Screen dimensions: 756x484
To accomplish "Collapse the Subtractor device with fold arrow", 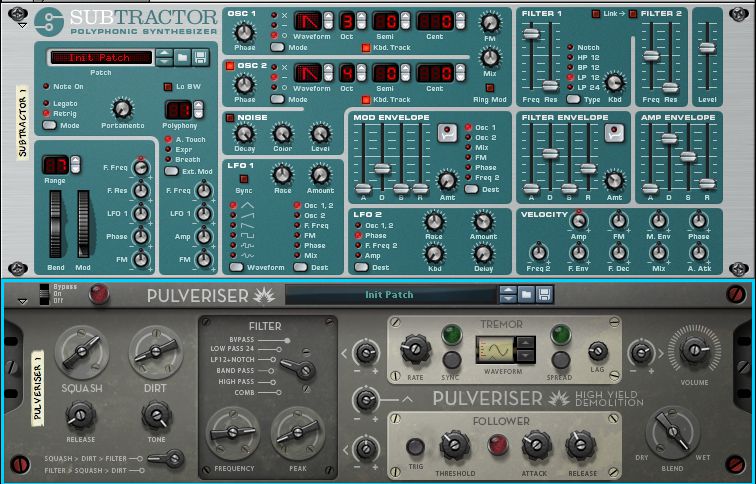I will (22, 25).
